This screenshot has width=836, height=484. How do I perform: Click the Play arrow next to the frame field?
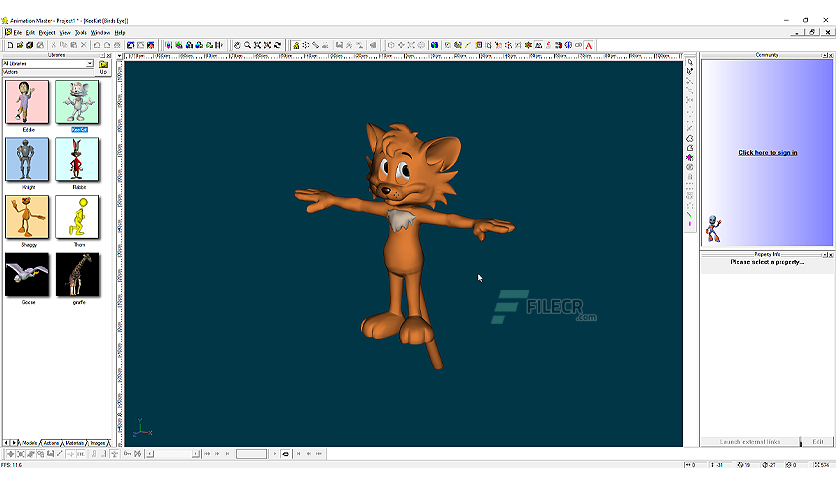pos(275,454)
